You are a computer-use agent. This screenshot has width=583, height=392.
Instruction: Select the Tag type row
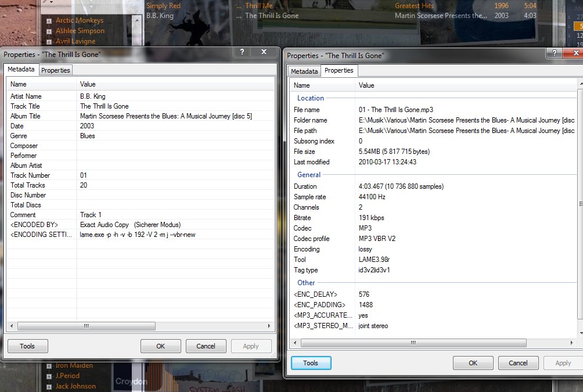(434, 270)
